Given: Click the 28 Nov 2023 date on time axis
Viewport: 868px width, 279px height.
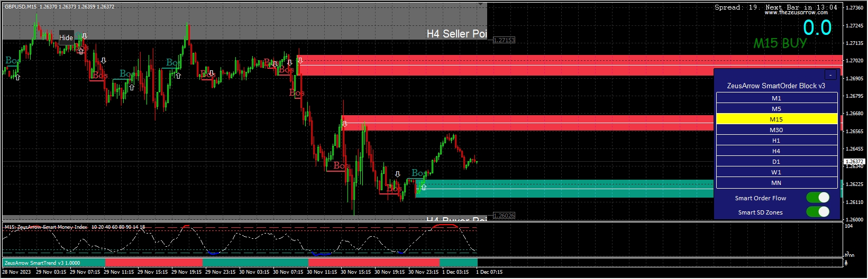Looking at the screenshot, I should pyautogui.click(x=16, y=272).
